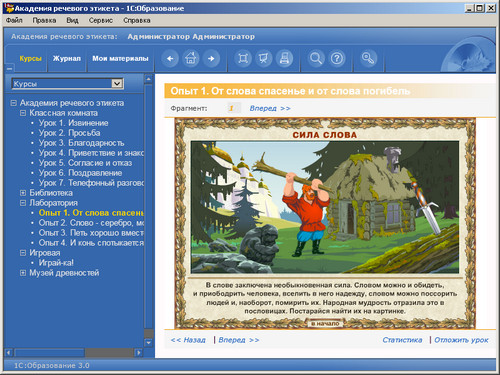Click tree panel horizontal scrollbar left arrow
This screenshot has height=375, width=500.
[x=9, y=352]
